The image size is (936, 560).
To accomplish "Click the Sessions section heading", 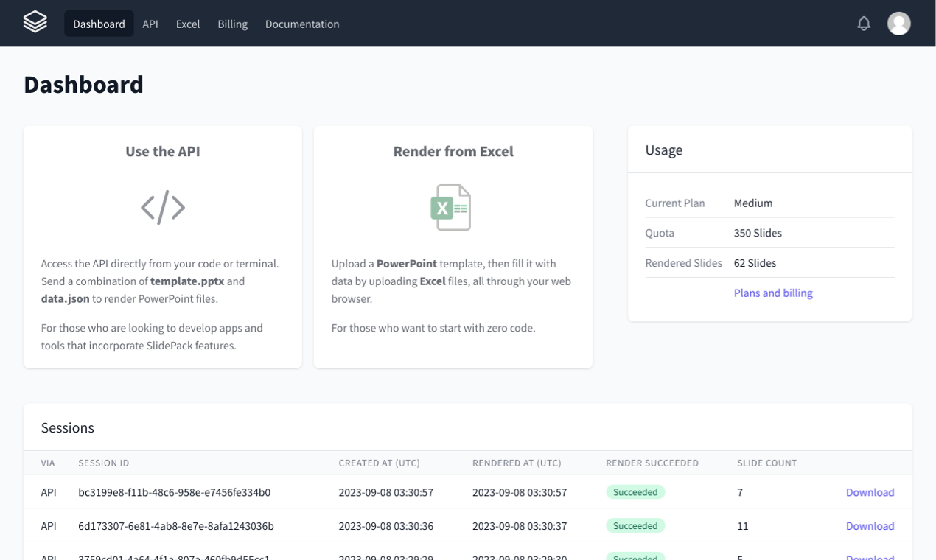I will pos(68,427).
